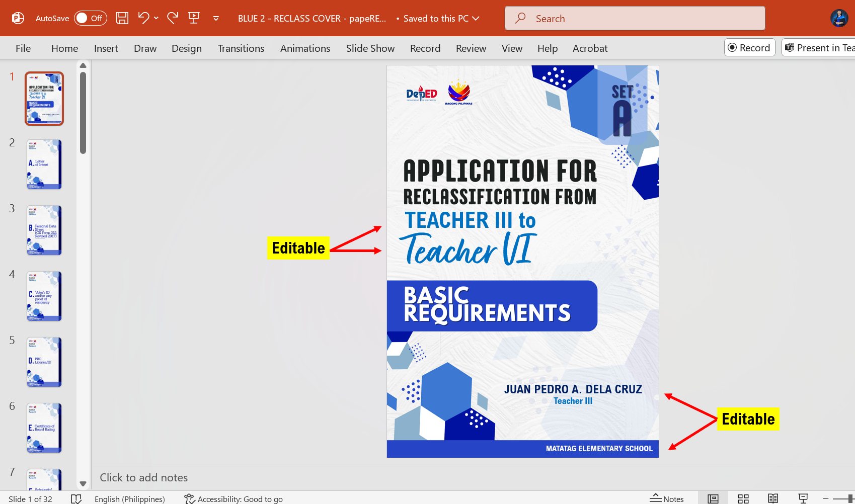
Task: Click the thumbnail pane scroll up arrow
Action: click(x=83, y=65)
